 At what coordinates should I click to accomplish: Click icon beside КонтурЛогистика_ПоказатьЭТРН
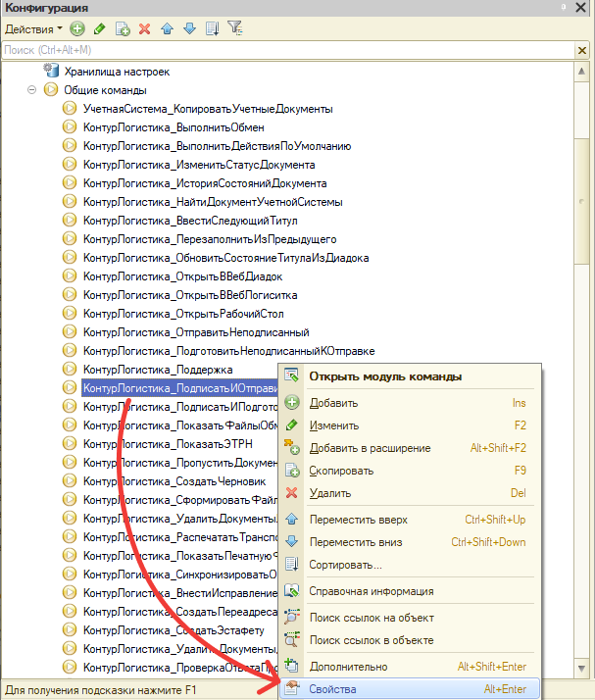(70, 444)
